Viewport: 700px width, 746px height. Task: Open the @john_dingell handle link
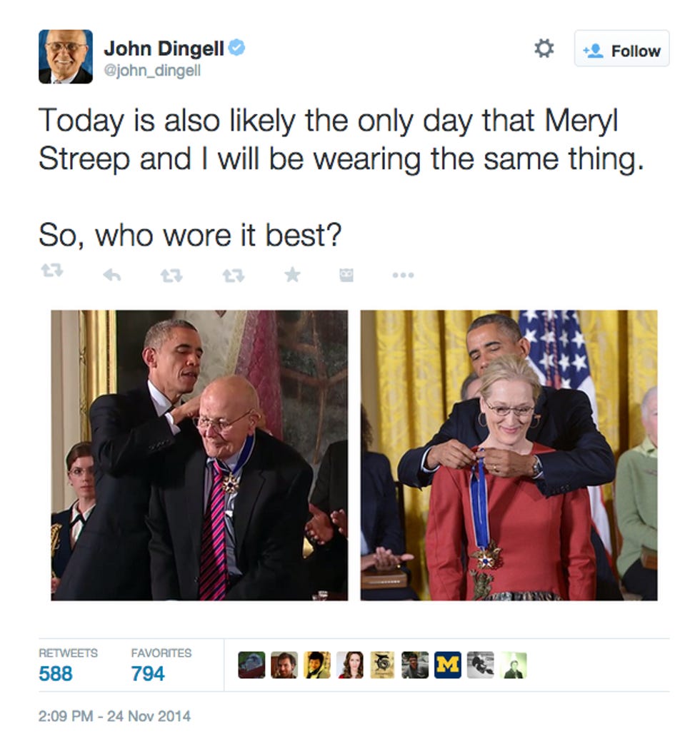pos(152,71)
